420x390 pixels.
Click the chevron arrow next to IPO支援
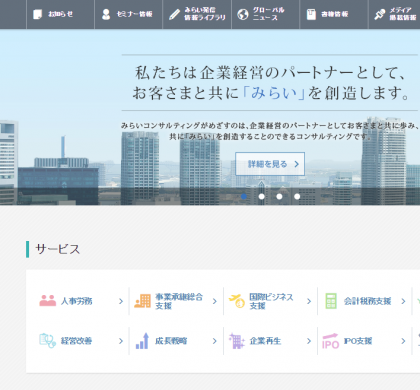[403, 341]
